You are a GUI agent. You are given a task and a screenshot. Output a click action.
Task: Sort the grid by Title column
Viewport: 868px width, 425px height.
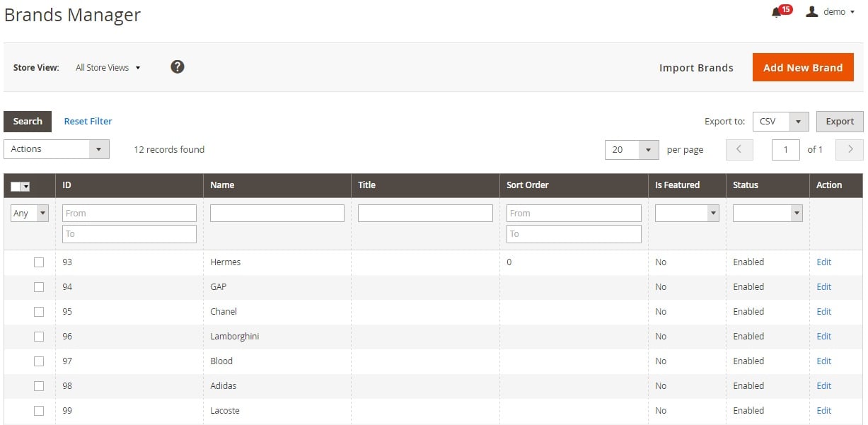click(x=425, y=185)
